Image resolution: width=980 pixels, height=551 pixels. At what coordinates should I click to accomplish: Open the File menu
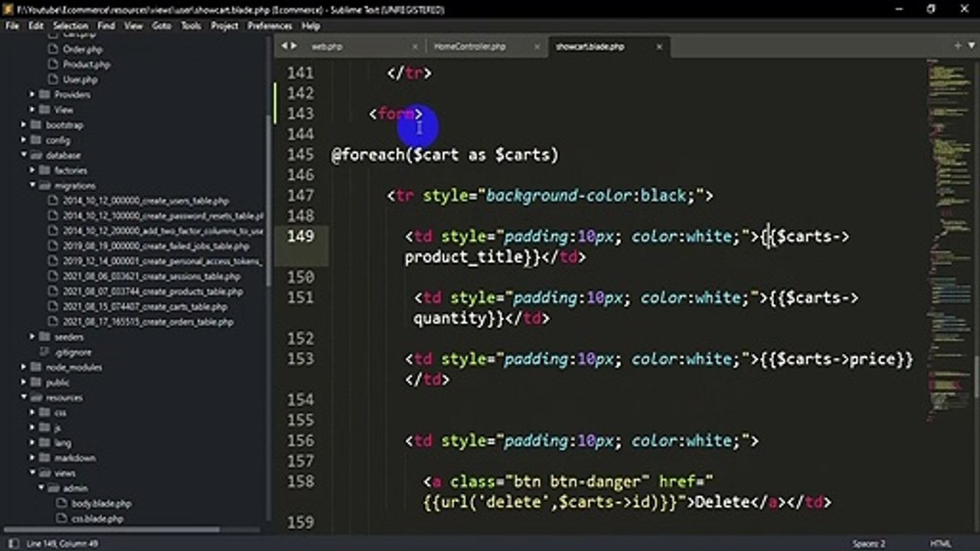[x=12, y=26]
